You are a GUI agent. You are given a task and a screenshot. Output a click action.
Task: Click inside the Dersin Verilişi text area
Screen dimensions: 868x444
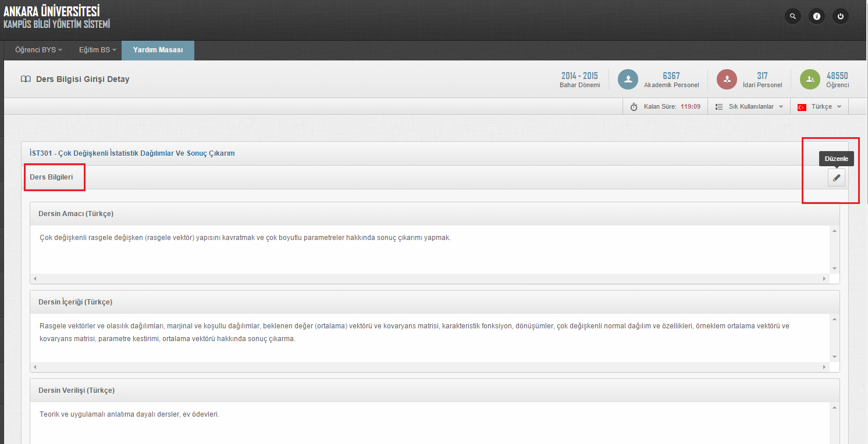pos(430,423)
